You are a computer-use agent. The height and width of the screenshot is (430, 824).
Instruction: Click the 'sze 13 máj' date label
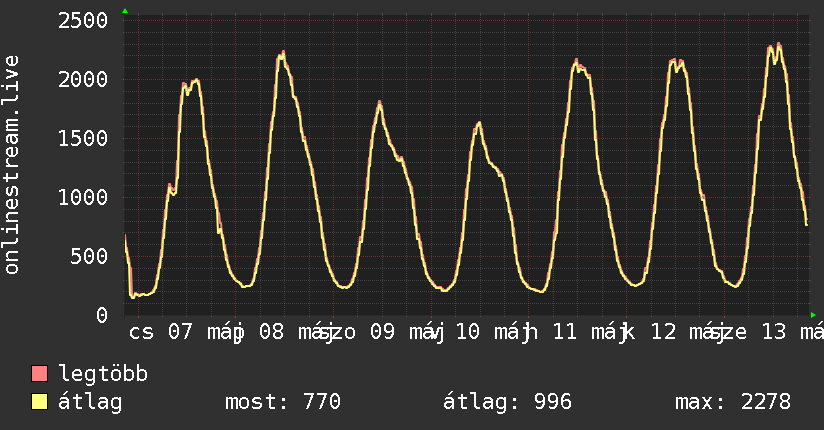click(766, 332)
